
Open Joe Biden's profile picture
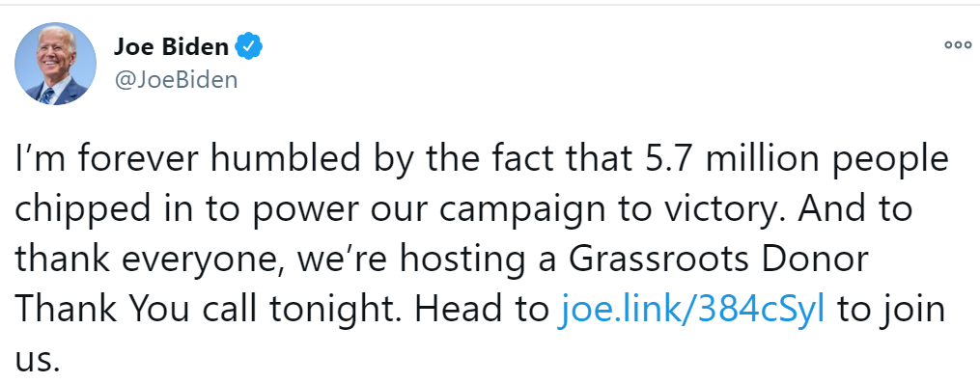click(56, 63)
